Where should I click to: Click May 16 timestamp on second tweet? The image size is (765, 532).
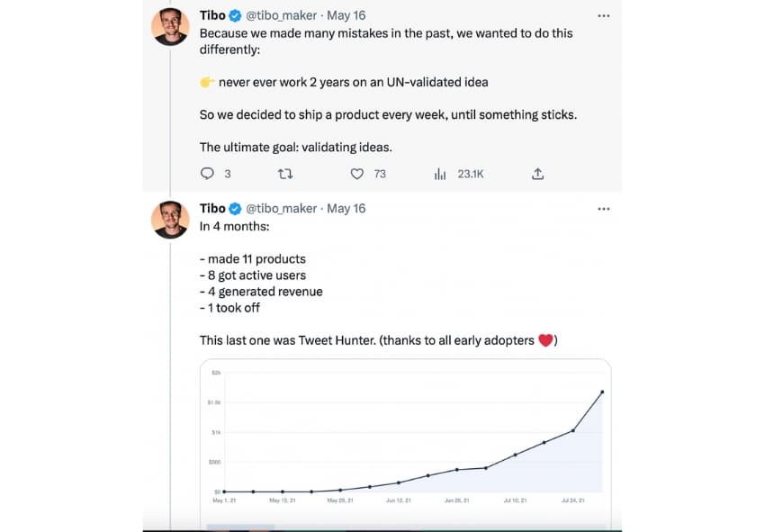(346, 208)
